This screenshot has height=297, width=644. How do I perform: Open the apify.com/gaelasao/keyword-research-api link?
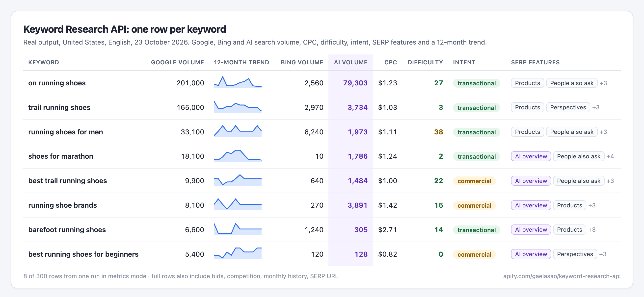(x=562, y=276)
